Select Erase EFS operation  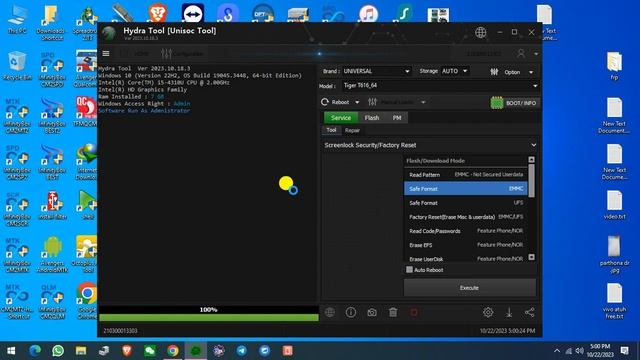click(x=466, y=245)
